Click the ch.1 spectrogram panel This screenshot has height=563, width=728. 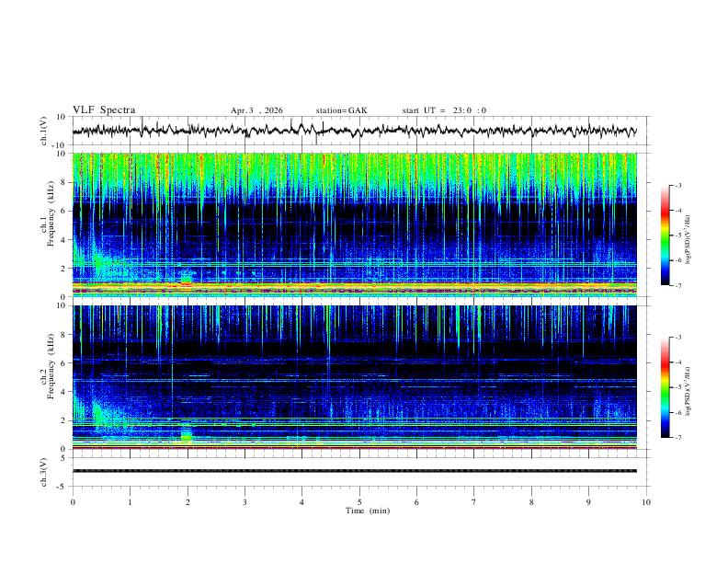(x=355, y=224)
